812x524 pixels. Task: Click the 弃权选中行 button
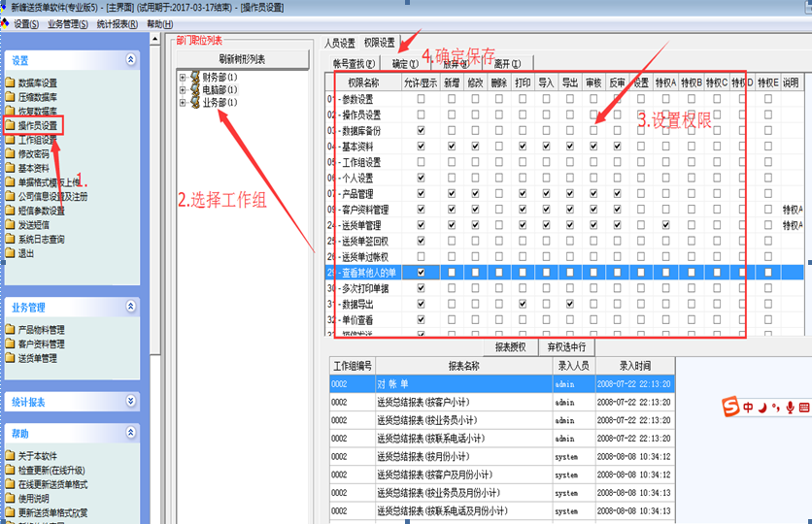point(566,347)
